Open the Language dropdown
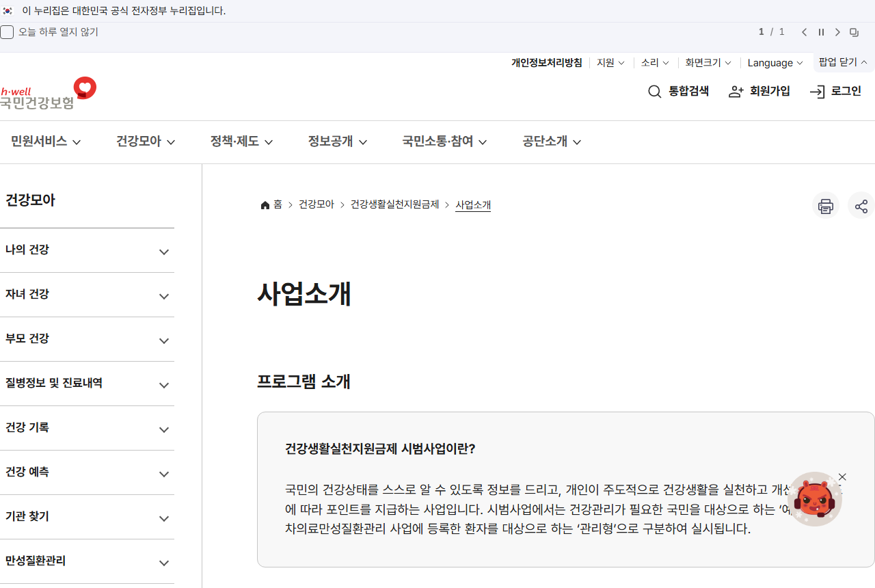Screen dimensions: 875x588 point(775,62)
